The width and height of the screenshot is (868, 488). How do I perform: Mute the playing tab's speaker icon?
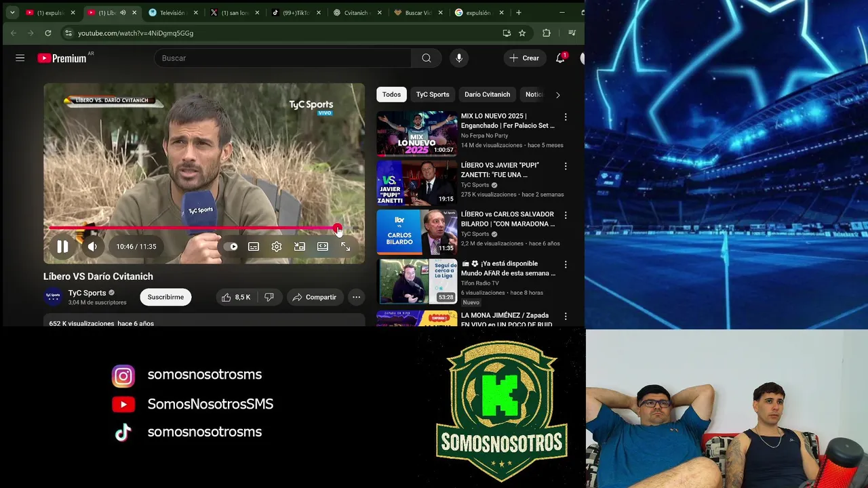pyautogui.click(x=123, y=13)
